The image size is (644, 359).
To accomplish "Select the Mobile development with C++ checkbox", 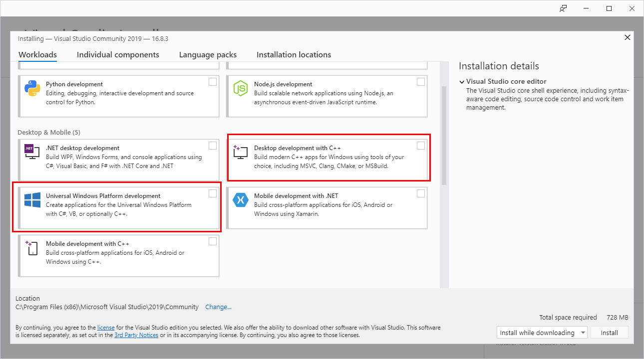I will click(x=213, y=241).
